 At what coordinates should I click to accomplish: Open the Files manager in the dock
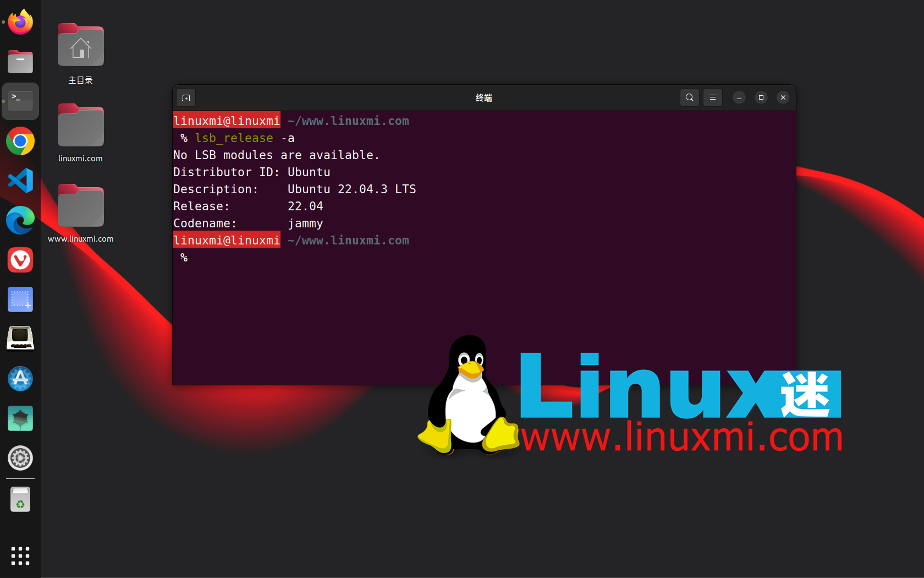coord(20,62)
